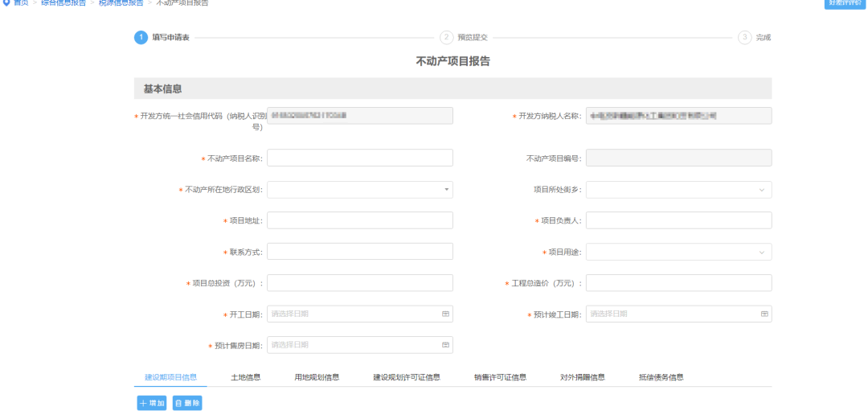Open the 项目所处街乡 dropdown
The width and height of the screenshot is (868, 415).
click(762, 190)
